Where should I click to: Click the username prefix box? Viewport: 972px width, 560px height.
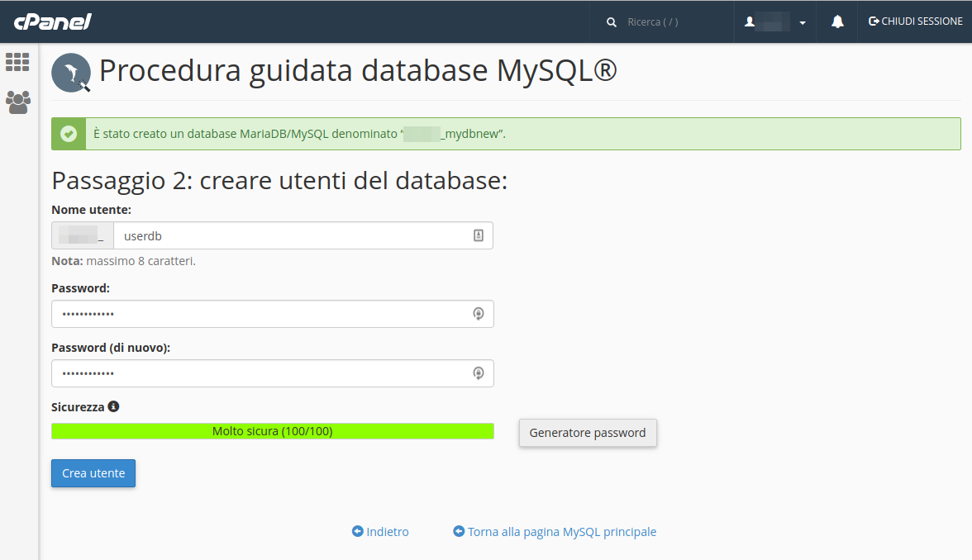[x=83, y=235]
